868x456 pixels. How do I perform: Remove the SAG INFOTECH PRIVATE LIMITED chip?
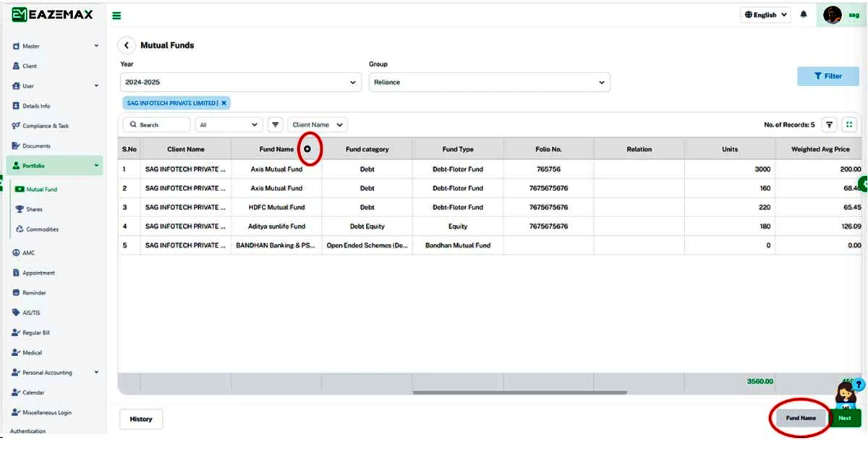[224, 103]
